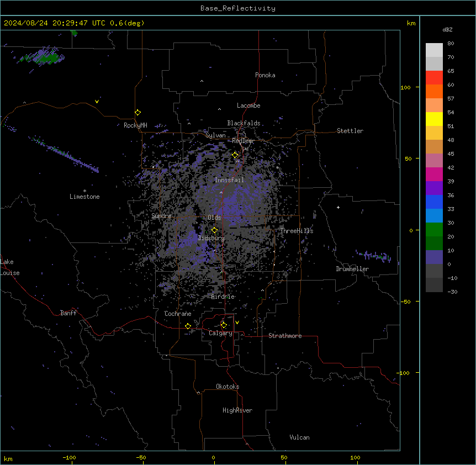
Task: Click the yellow diamond marker near RockyMH
Action: click(x=138, y=113)
